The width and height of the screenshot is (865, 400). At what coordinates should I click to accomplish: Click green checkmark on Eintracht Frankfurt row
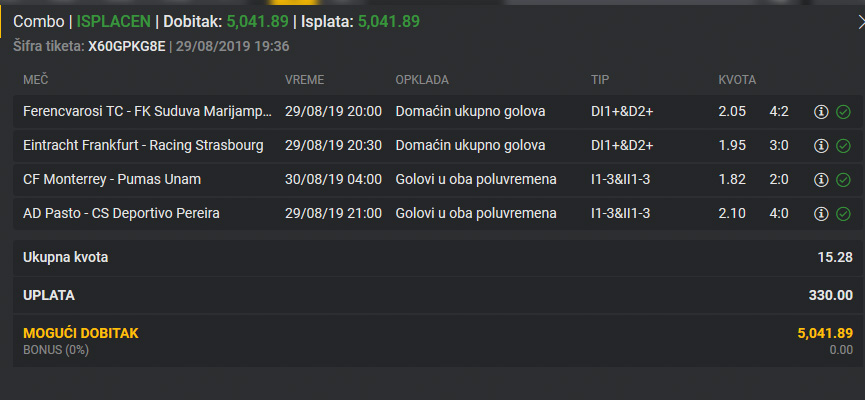coord(843,146)
